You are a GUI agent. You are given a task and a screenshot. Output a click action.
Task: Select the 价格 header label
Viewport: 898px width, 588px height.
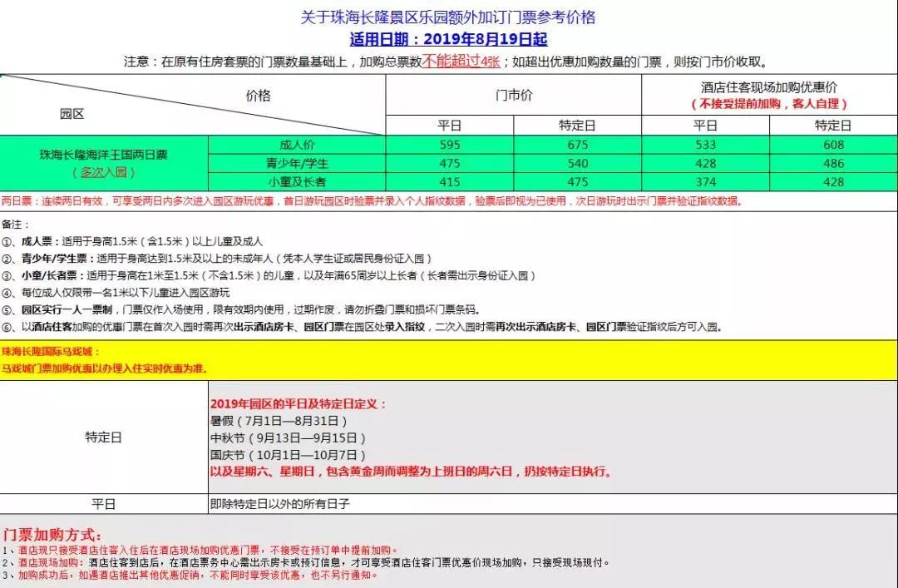coord(259,96)
